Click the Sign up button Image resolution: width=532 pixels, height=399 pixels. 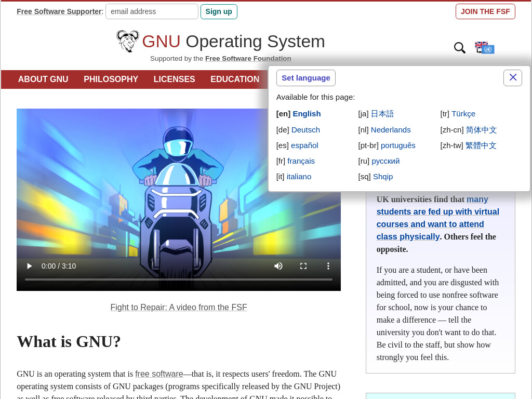(x=219, y=11)
